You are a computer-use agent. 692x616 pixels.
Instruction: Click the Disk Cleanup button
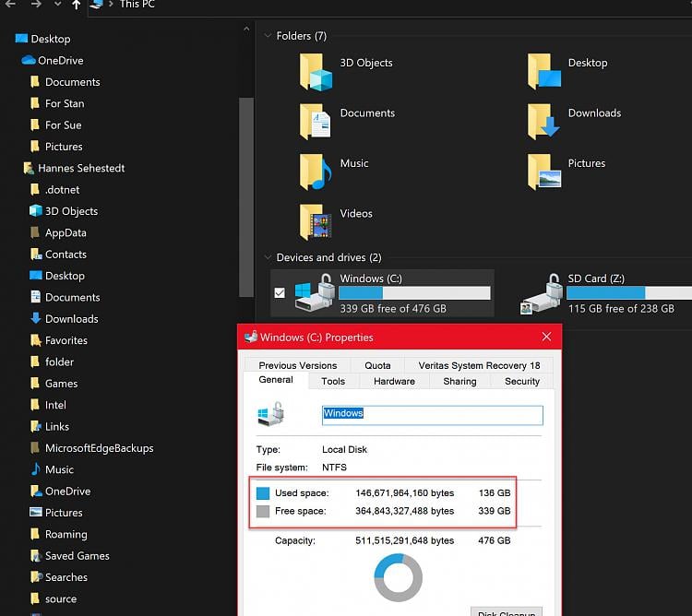tap(507, 612)
